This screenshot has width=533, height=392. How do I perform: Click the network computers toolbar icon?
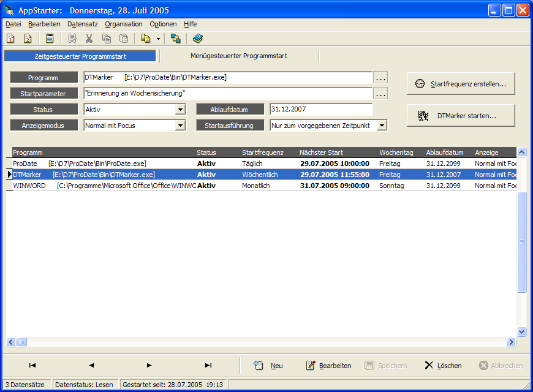click(176, 39)
